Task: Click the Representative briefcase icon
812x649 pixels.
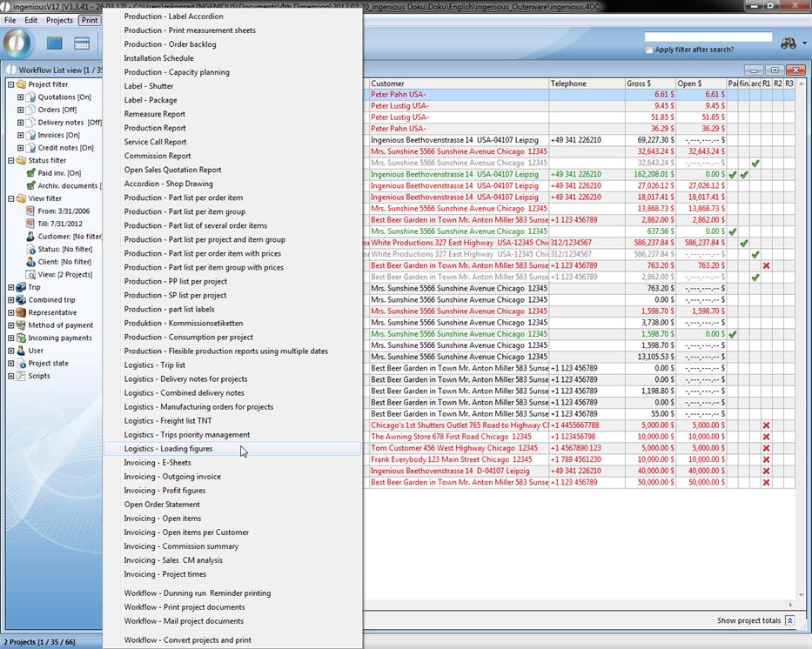Action: coord(21,312)
